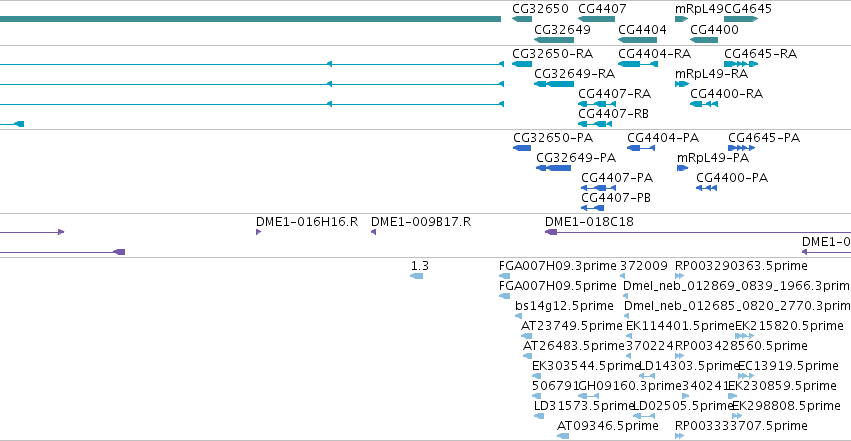Select EST FGA007H09.5prime
Image resolution: width=851 pixels, height=441 pixels.
[558, 286]
